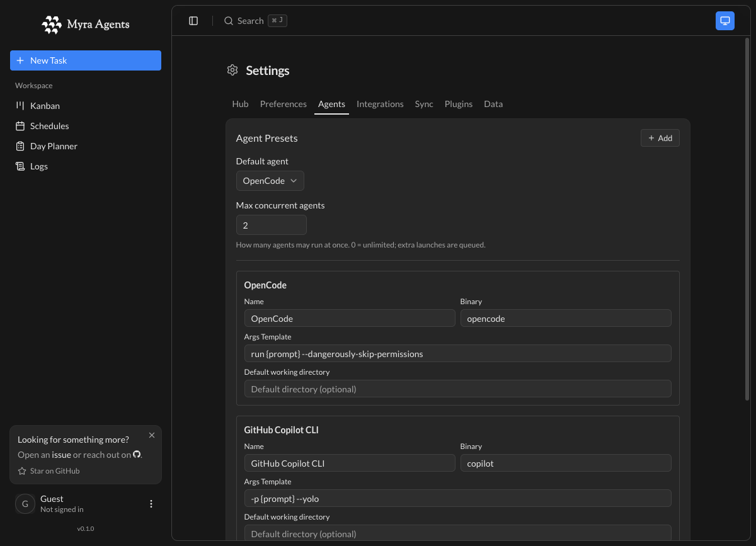Image resolution: width=756 pixels, height=546 pixels.
Task: Click the 'Default agent' label
Action: pyautogui.click(x=262, y=161)
